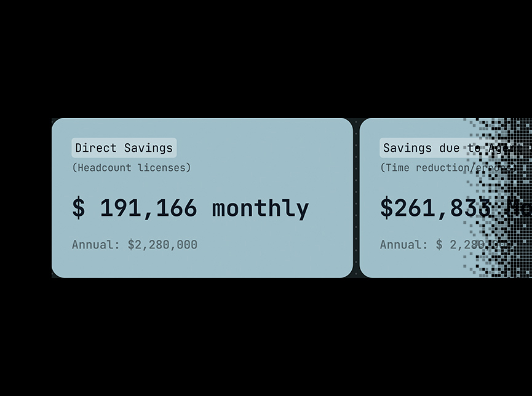This screenshot has height=396, width=532.
Task: Click the "191,166" number in first card
Action: [x=148, y=208]
